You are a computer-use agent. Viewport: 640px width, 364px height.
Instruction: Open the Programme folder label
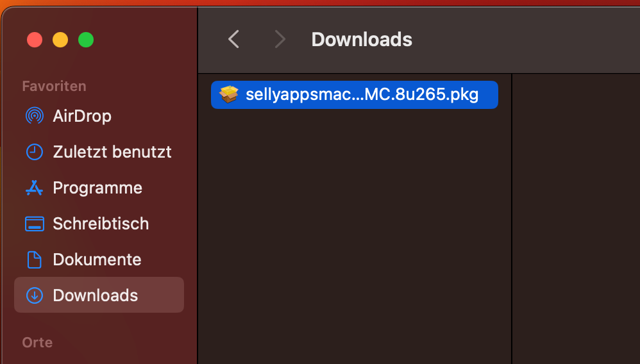point(97,188)
